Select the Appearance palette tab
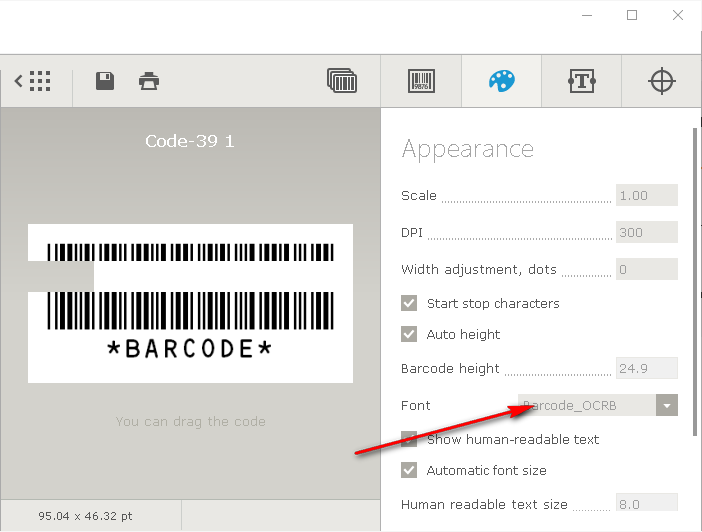 [501, 81]
